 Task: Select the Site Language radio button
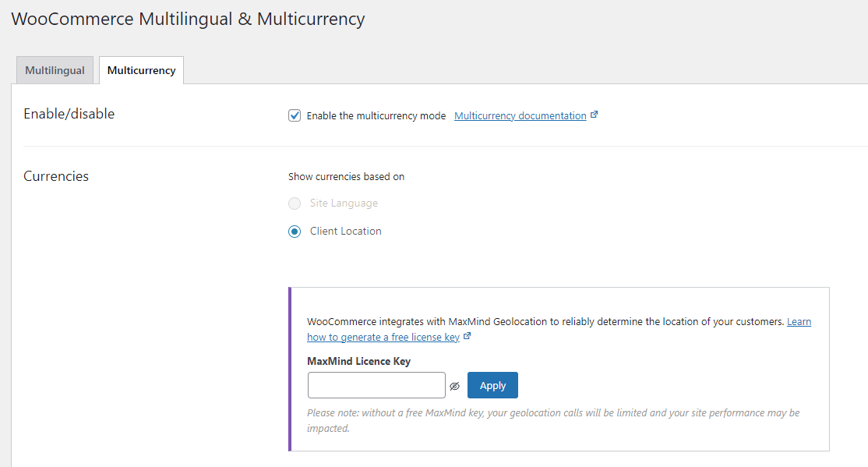(295, 203)
